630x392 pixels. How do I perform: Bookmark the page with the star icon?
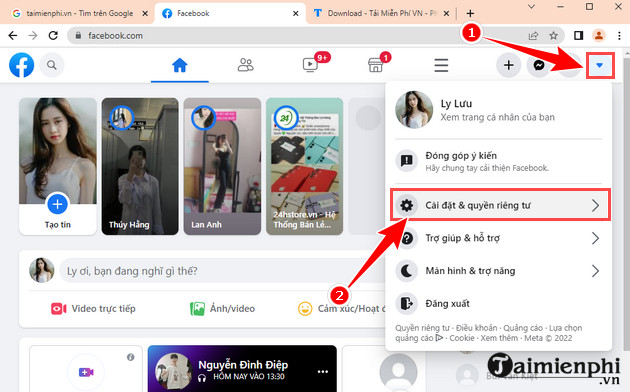pos(553,36)
